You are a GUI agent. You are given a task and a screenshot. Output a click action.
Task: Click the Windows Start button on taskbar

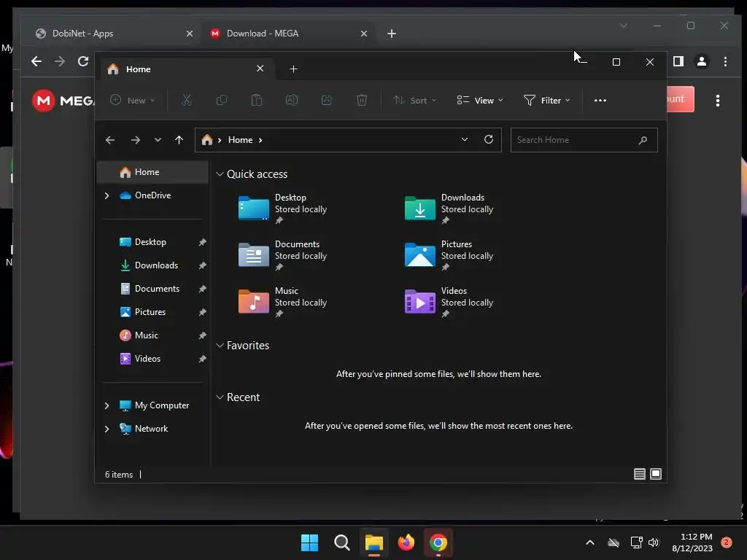coord(309,542)
